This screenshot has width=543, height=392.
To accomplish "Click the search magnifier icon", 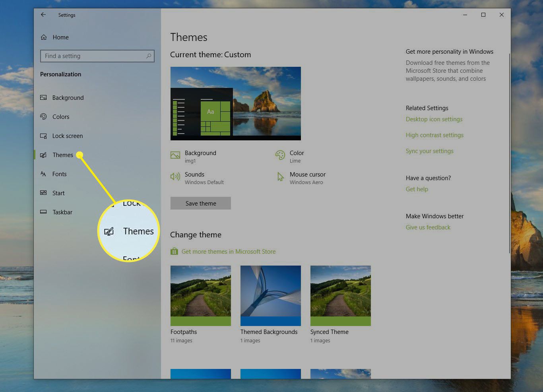I will (x=149, y=56).
